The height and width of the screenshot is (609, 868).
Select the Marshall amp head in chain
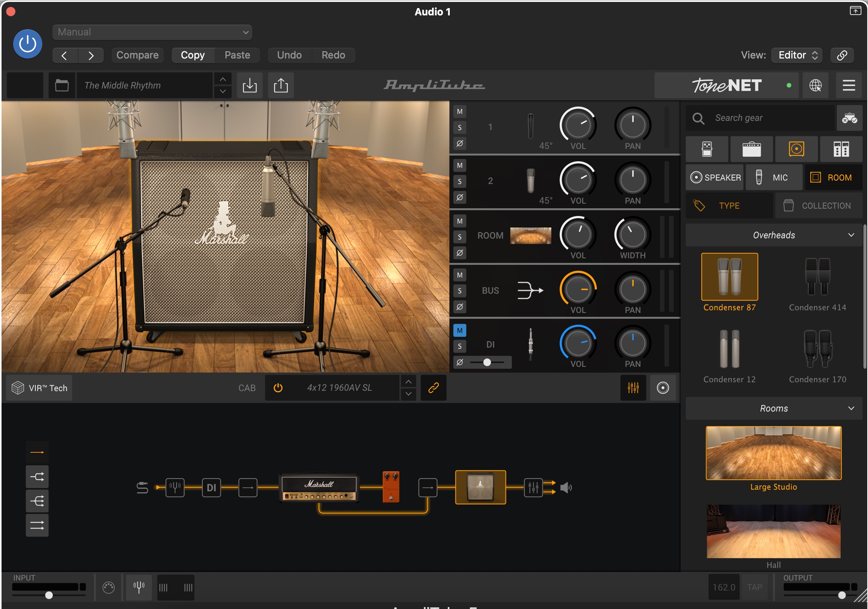click(x=319, y=488)
